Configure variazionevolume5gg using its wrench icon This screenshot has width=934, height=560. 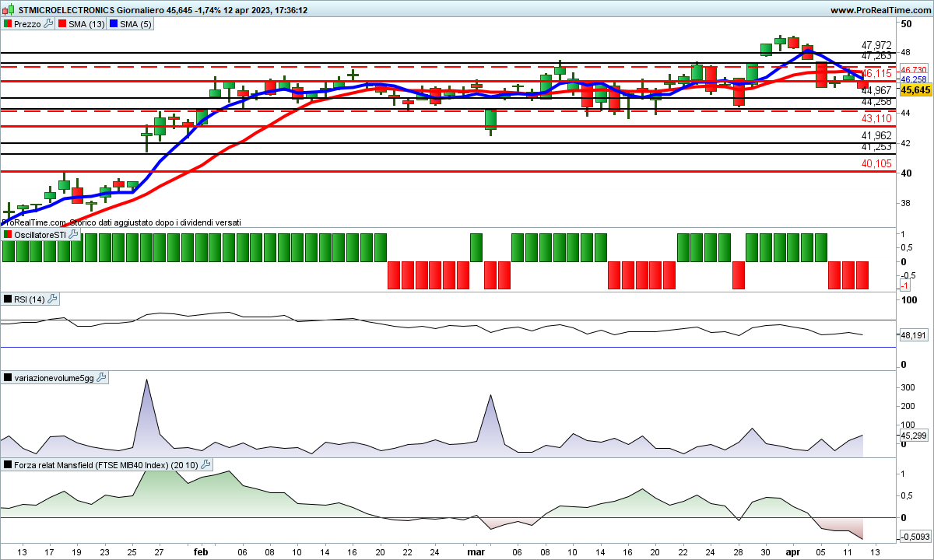coord(101,378)
